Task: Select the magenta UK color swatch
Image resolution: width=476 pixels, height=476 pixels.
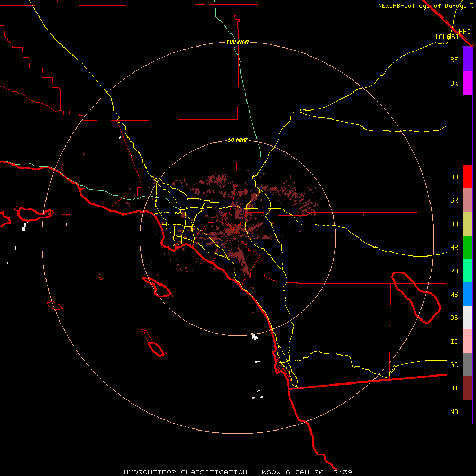Action: pyautogui.click(x=467, y=83)
